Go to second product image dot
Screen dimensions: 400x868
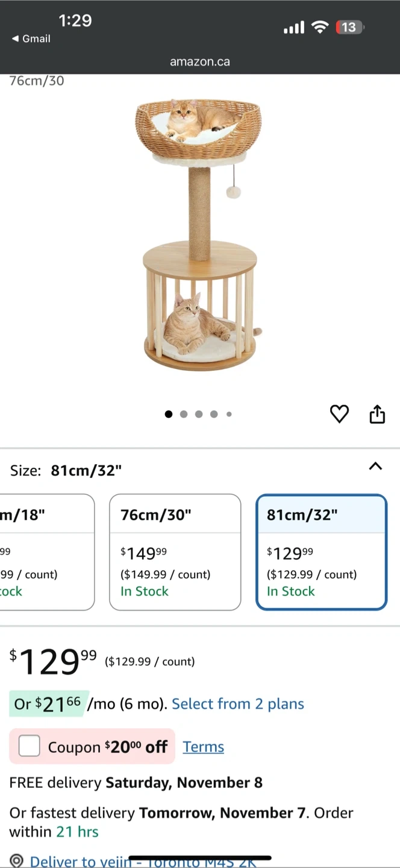click(184, 414)
